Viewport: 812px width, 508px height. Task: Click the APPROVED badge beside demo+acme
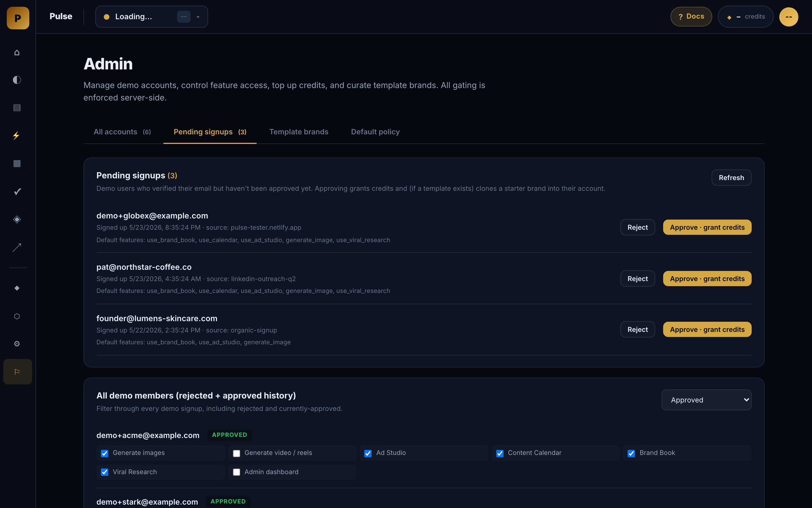pyautogui.click(x=230, y=435)
